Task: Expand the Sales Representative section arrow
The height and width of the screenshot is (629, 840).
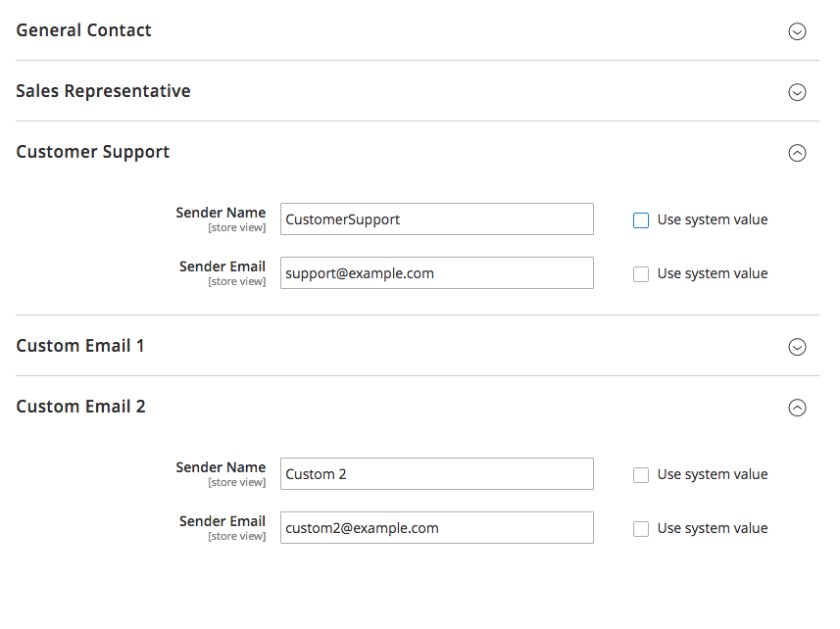Action: (x=797, y=92)
